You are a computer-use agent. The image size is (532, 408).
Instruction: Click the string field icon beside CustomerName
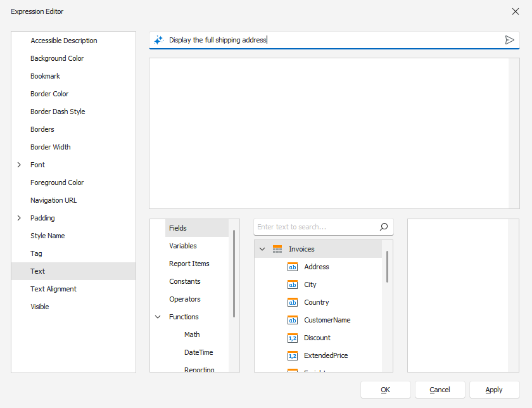[x=293, y=320]
